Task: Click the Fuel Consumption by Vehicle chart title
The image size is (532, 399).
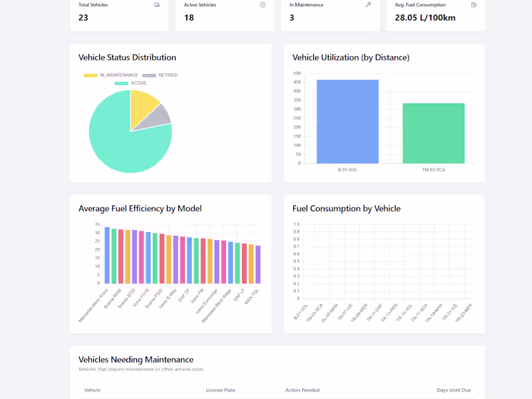Action: click(x=346, y=208)
